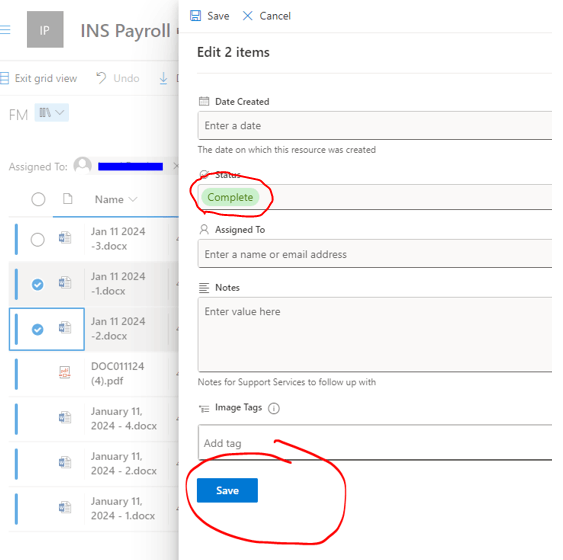Click Word icon of January 11, 2024 - 1.docx
563x560 pixels.
pyautogui.click(x=65, y=507)
